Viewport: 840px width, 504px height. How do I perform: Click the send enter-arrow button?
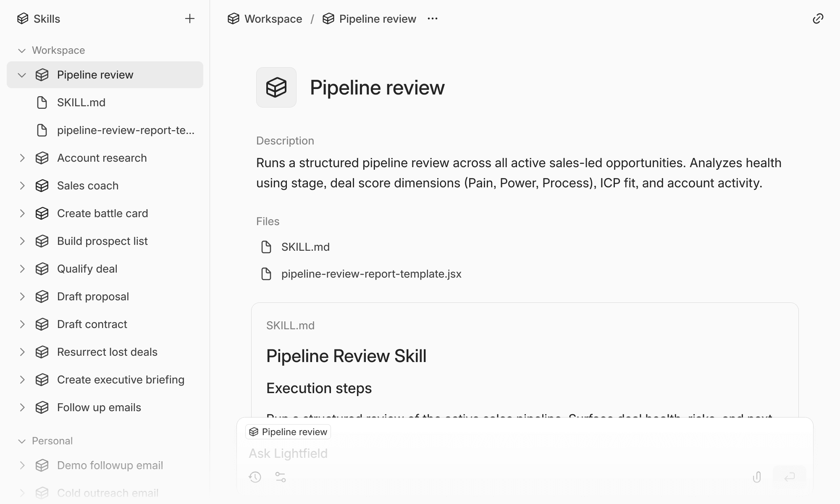[x=789, y=477]
